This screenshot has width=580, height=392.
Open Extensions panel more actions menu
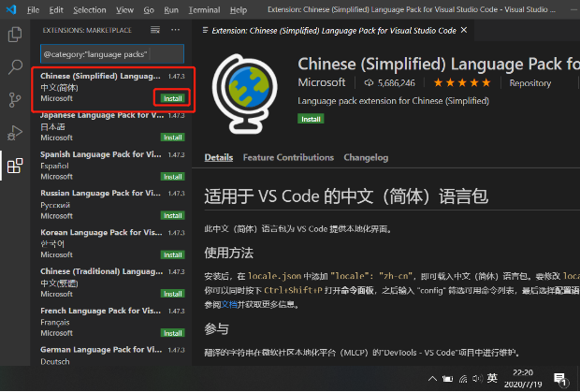(175, 30)
